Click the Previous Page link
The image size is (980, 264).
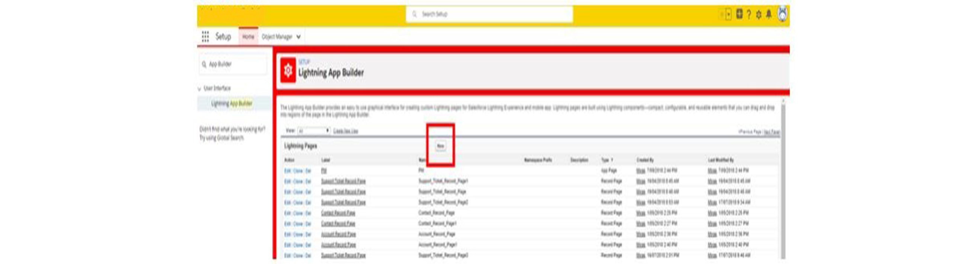(x=750, y=131)
